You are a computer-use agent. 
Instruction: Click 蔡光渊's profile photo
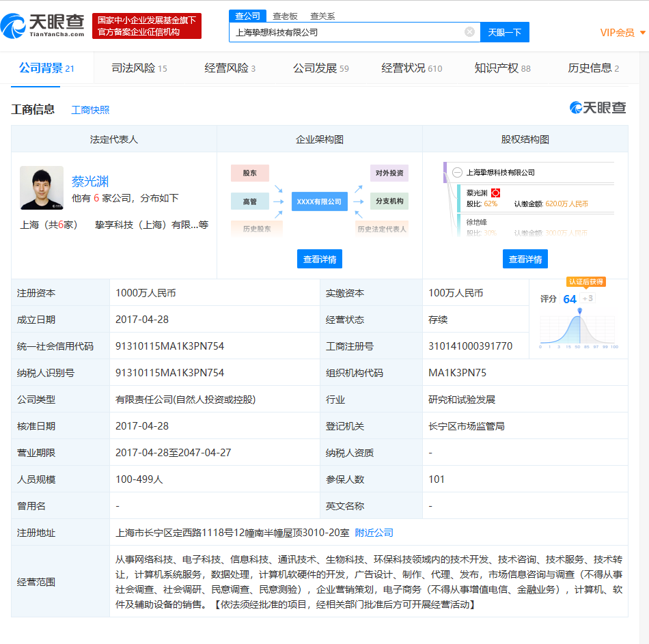tap(41, 188)
